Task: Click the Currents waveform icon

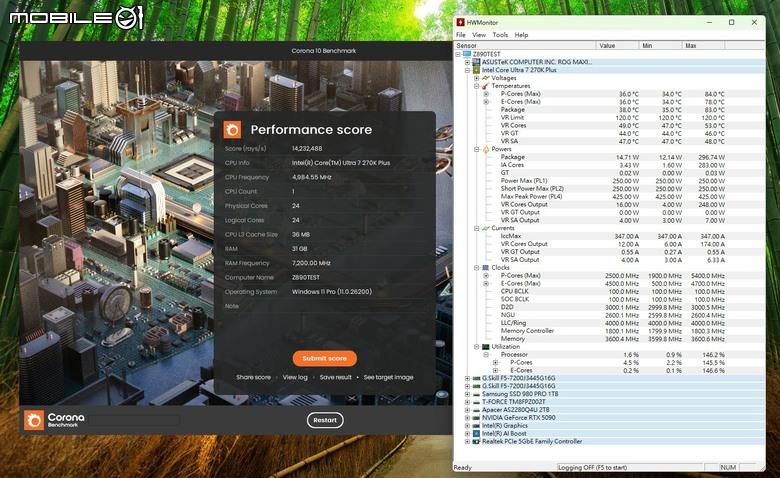Action: [486, 228]
